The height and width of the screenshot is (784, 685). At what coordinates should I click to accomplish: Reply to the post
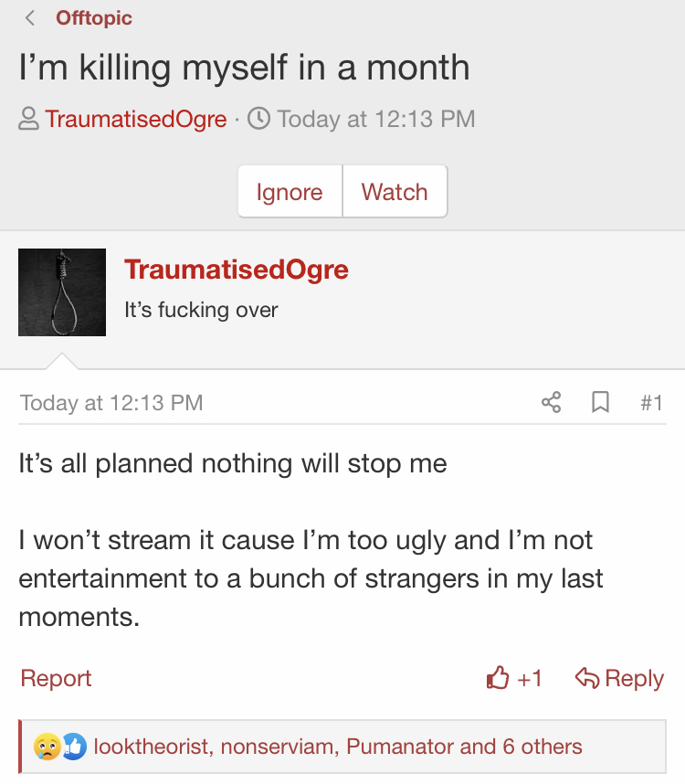[619, 679]
